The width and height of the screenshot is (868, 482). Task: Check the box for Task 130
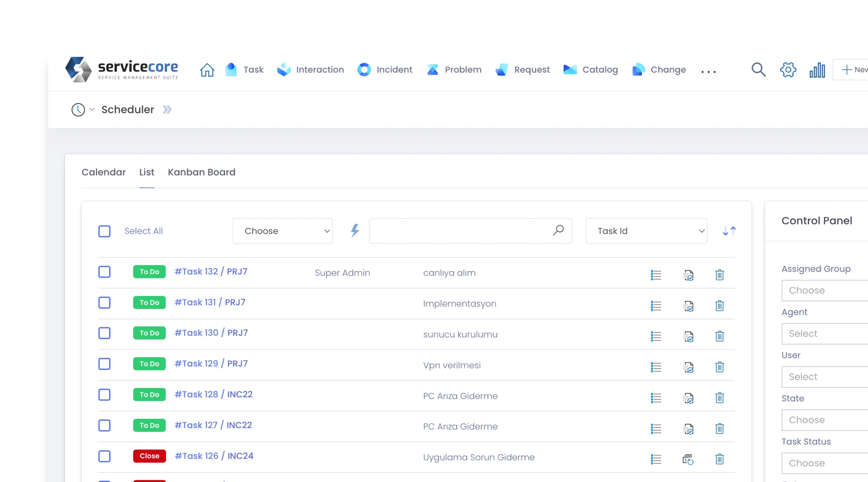[105, 333]
